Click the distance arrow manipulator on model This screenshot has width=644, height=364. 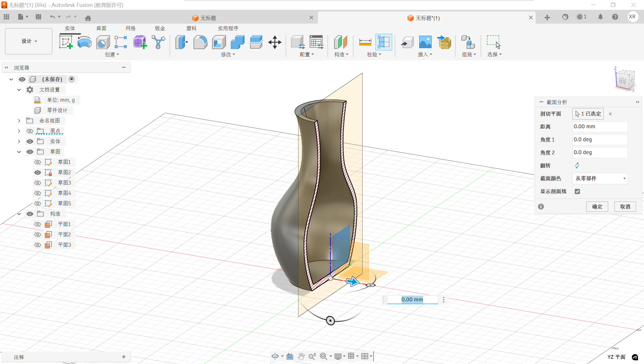click(x=352, y=281)
